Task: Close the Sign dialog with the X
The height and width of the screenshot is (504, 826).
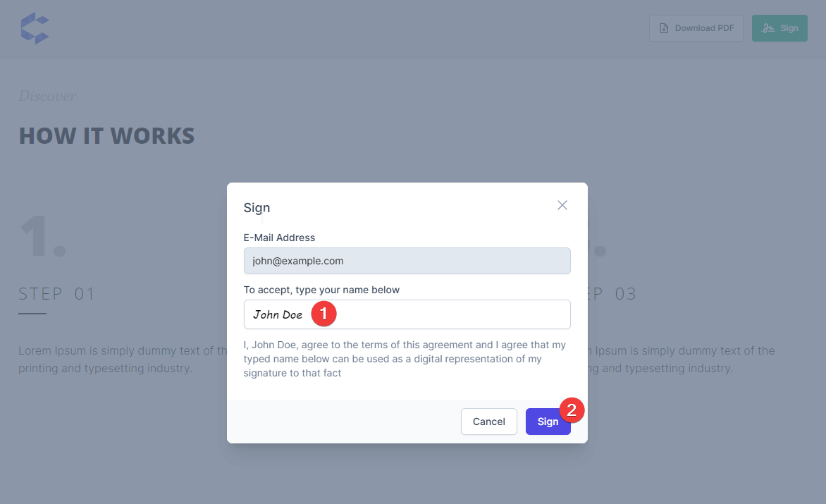Action: [x=562, y=205]
